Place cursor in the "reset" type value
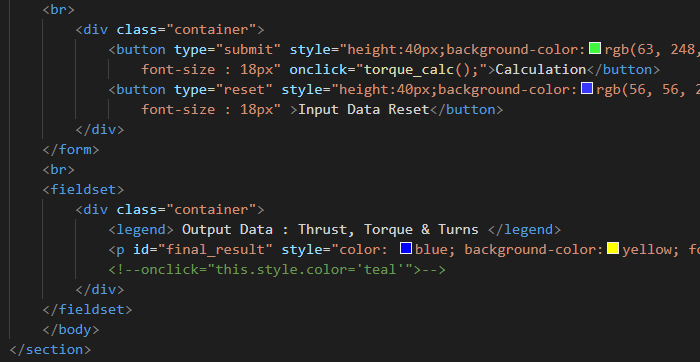 [244, 90]
